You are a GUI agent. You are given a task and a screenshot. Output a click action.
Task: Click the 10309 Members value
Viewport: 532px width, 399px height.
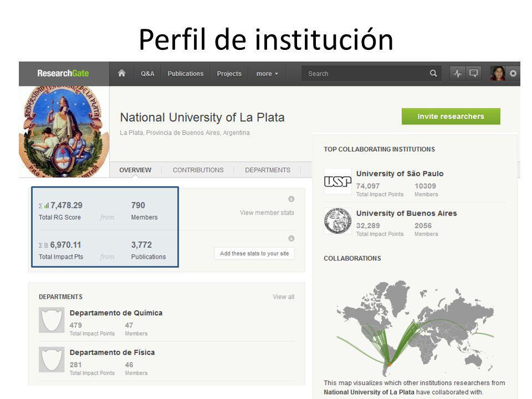[425, 186]
